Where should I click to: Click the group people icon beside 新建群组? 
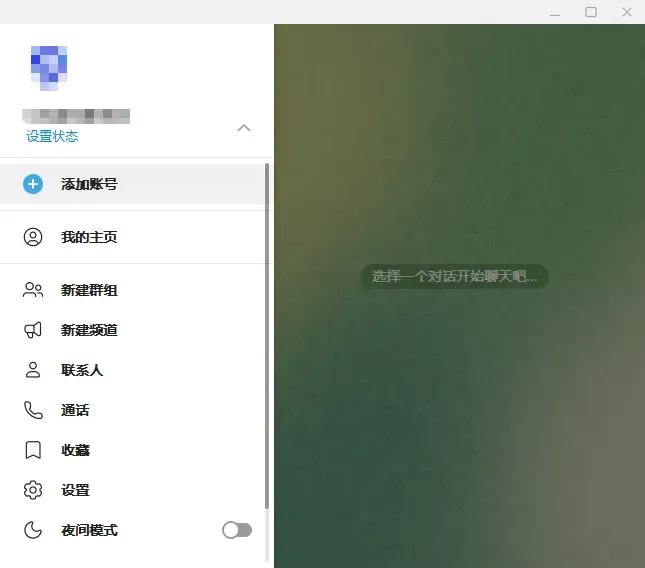pyautogui.click(x=33, y=290)
